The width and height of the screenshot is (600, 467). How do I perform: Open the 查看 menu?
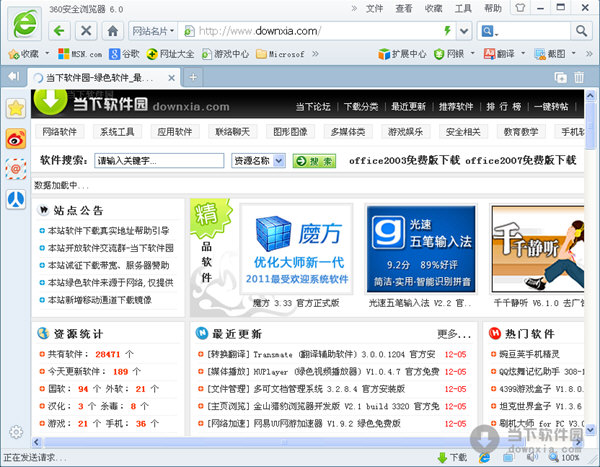(404, 8)
